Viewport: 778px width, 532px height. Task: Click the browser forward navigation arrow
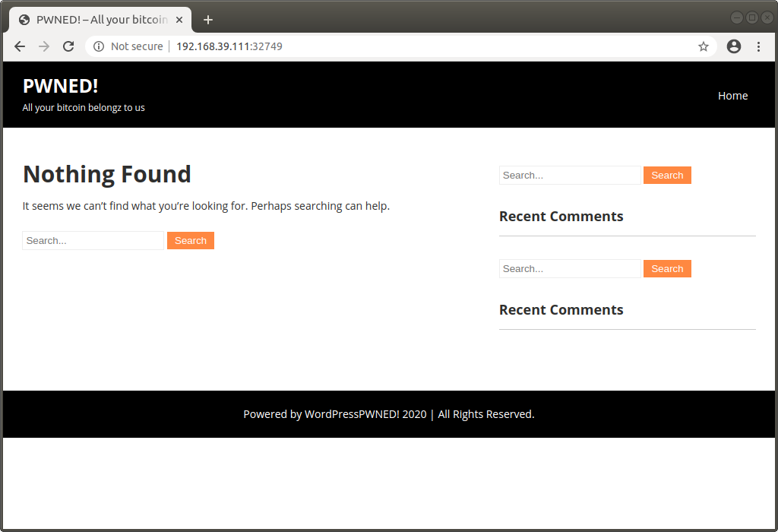click(44, 46)
